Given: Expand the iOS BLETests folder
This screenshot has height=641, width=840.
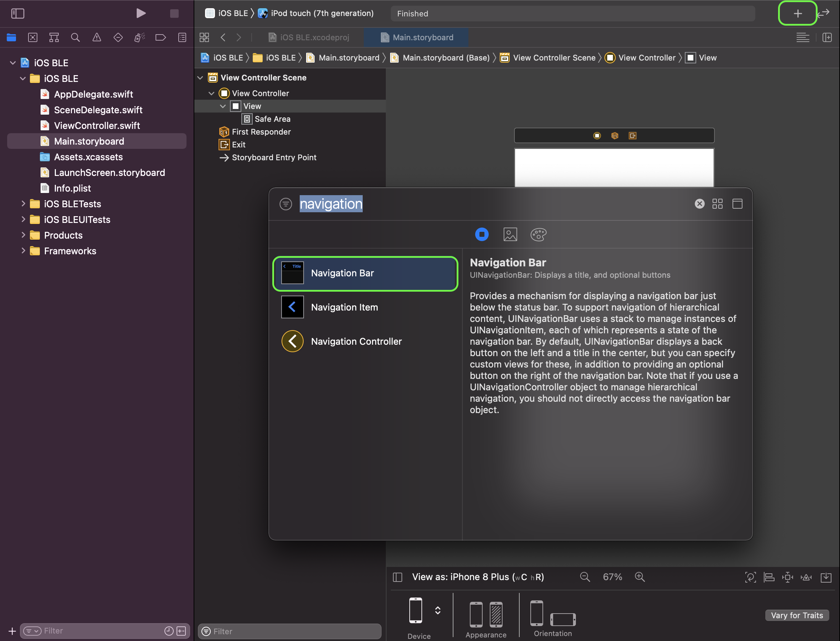Looking at the screenshot, I should (x=23, y=204).
